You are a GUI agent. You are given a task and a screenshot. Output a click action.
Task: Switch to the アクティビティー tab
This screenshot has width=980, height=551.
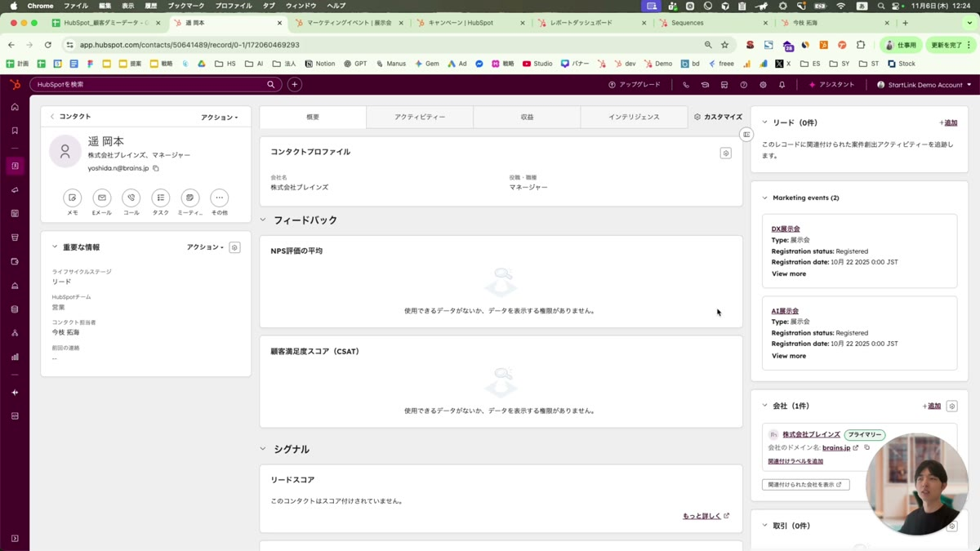pyautogui.click(x=420, y=117)
